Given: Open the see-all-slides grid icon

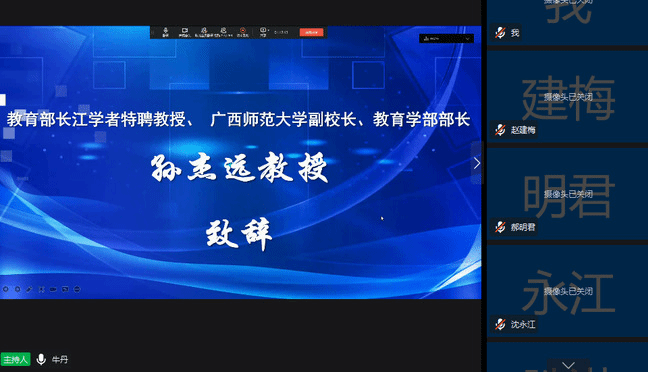Looking at the screenshot, I should tap(41, 289).
